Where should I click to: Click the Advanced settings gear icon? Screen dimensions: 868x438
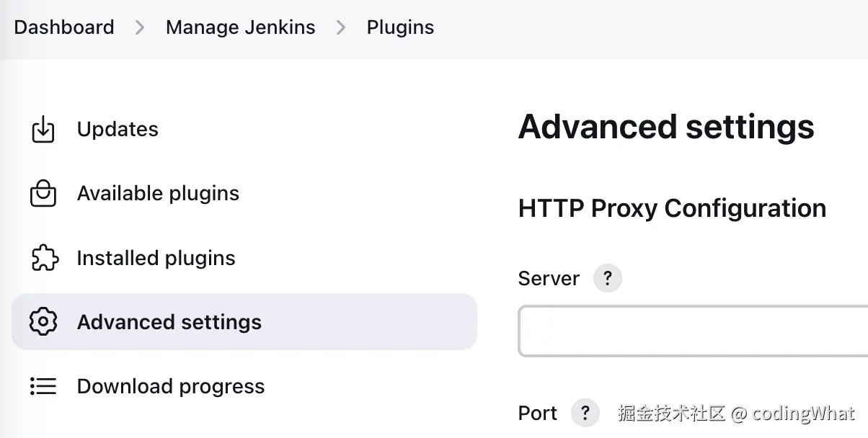[x=43, y=322]
